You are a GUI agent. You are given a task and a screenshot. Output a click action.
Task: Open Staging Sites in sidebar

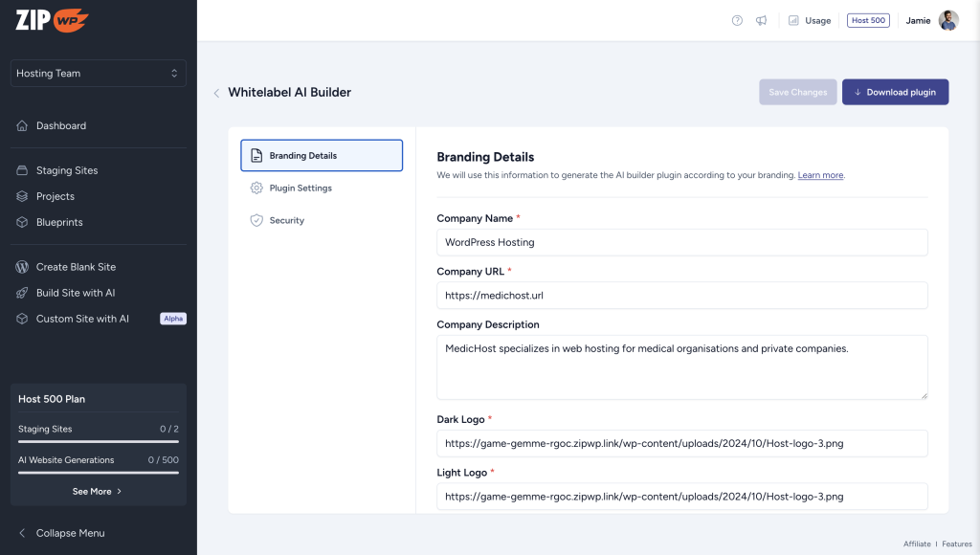click(67, 171)
